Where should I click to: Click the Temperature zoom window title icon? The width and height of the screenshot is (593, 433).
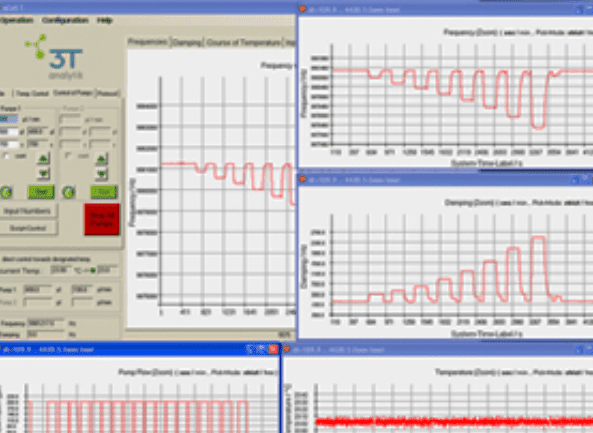pyautogui.click(x=287, y=349)
